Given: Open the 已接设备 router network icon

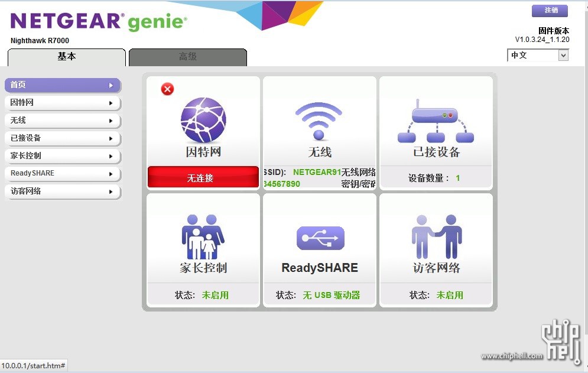Looking at the screenshot, I should (x=436, y=121).
